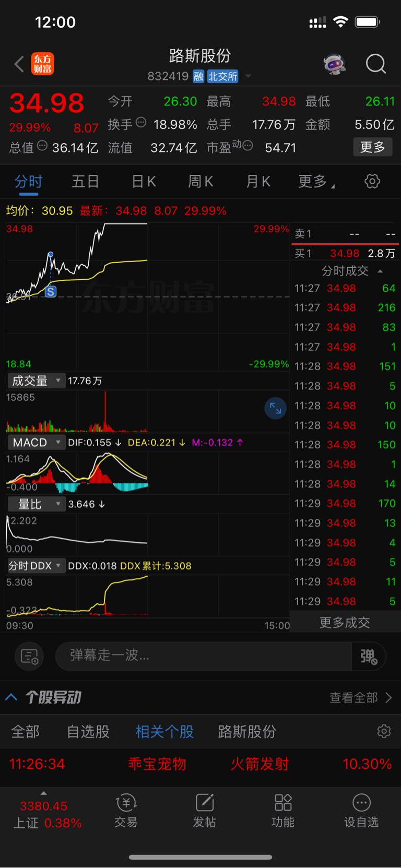Open the 更多 quote details button
The width and height of the screenshot is (401, 868).
pos(373,147)
